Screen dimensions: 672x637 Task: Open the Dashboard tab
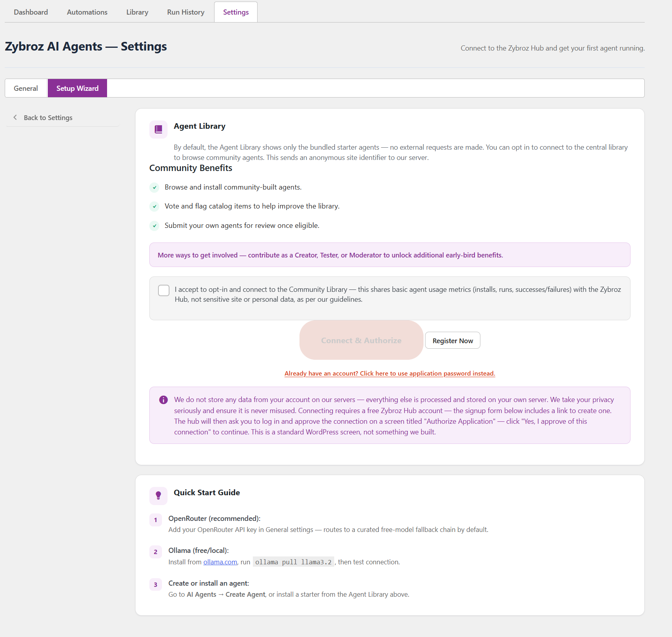tap(31, 12)
